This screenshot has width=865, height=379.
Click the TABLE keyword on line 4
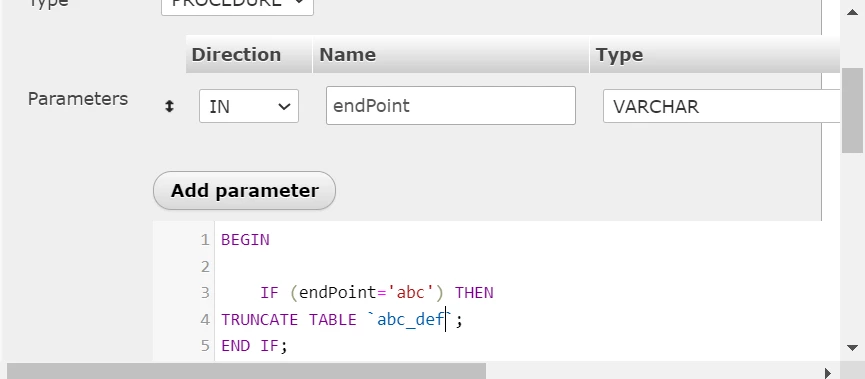click(333, 320)
